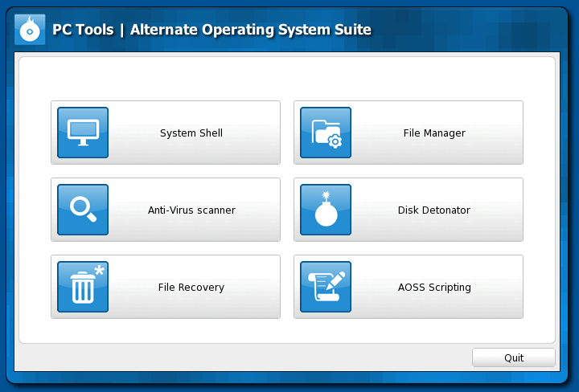Image resolution: width=579 pixels, height=392 pixels.
Task: Click empty white space above System Shell
Action: (166, 80)
